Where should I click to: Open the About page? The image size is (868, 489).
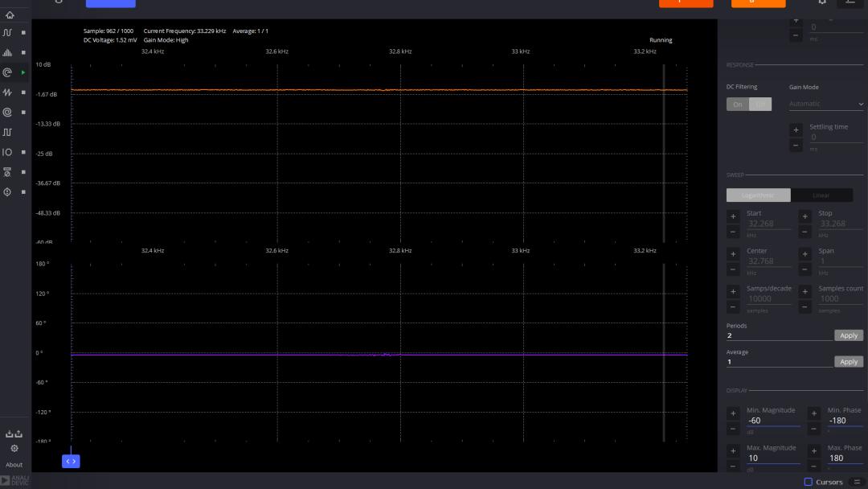tap(14, 465)
